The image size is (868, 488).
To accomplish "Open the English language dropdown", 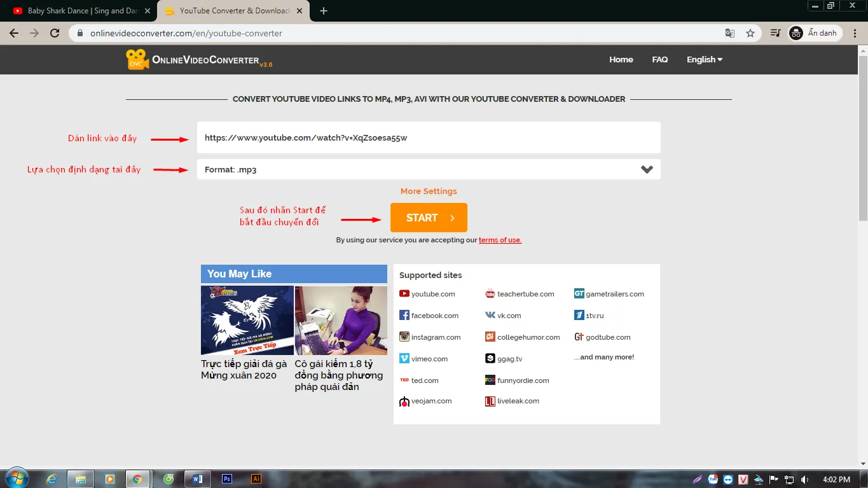I will pyautogui.click(x=705, y=59).
